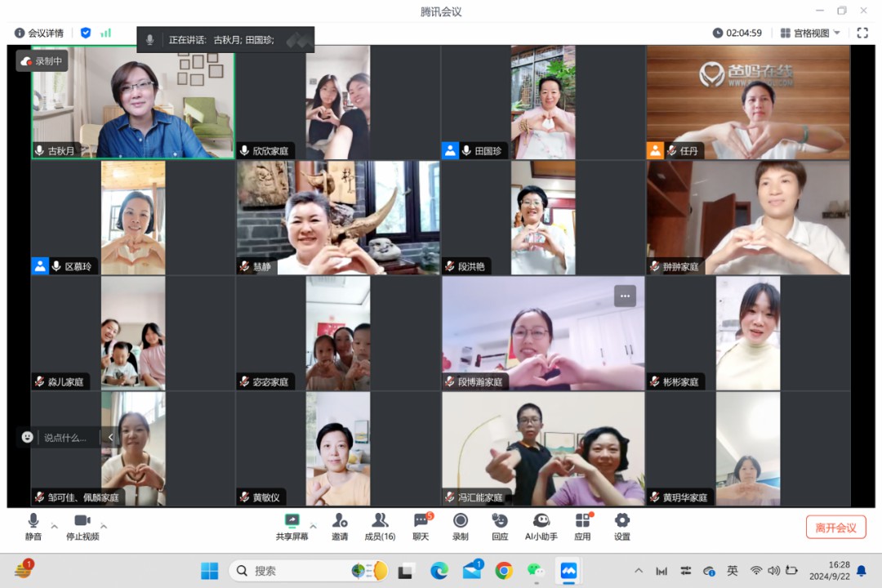This screenshot has height=588, width=882.
Task: Toggle the 录制 recording control
Action: point(461,521)
